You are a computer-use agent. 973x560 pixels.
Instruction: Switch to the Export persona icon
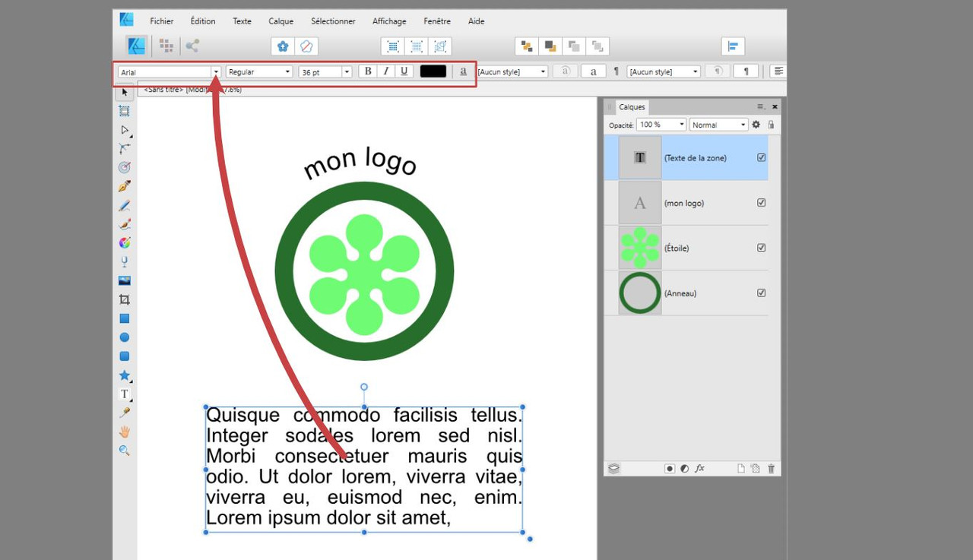click(193, 46)
